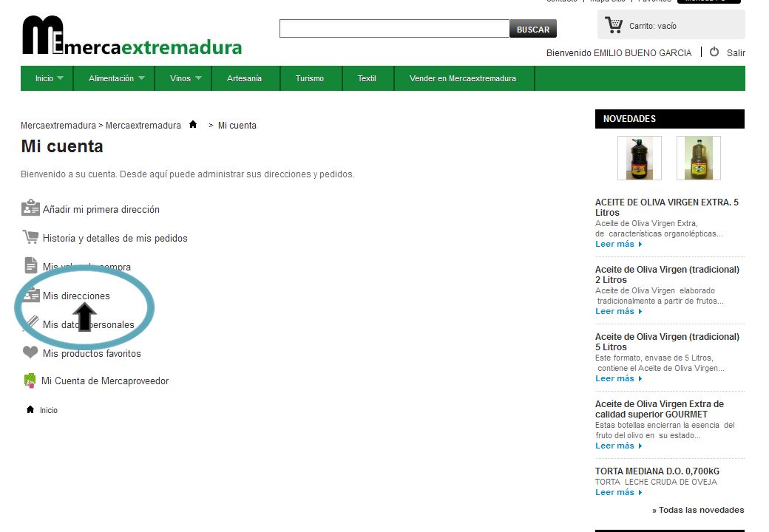Open the Textil menu item
Screen dimensions: 769x532
click(367, 78)
